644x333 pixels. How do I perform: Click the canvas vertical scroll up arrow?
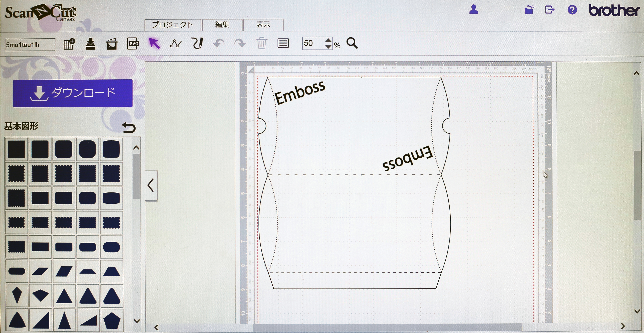637,73
